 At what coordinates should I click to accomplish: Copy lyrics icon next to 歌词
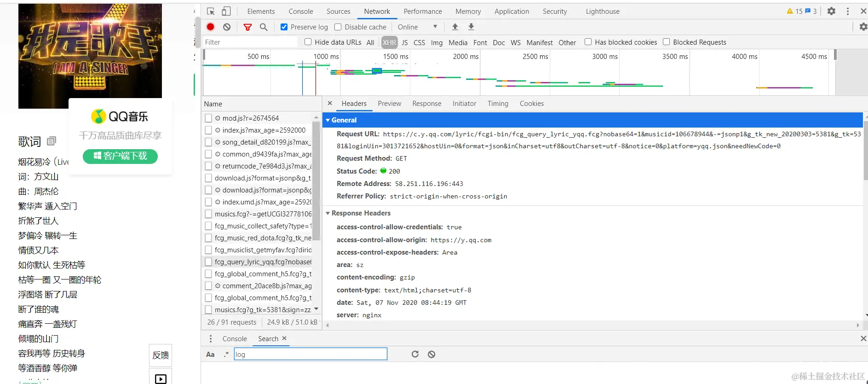(52, 141)
